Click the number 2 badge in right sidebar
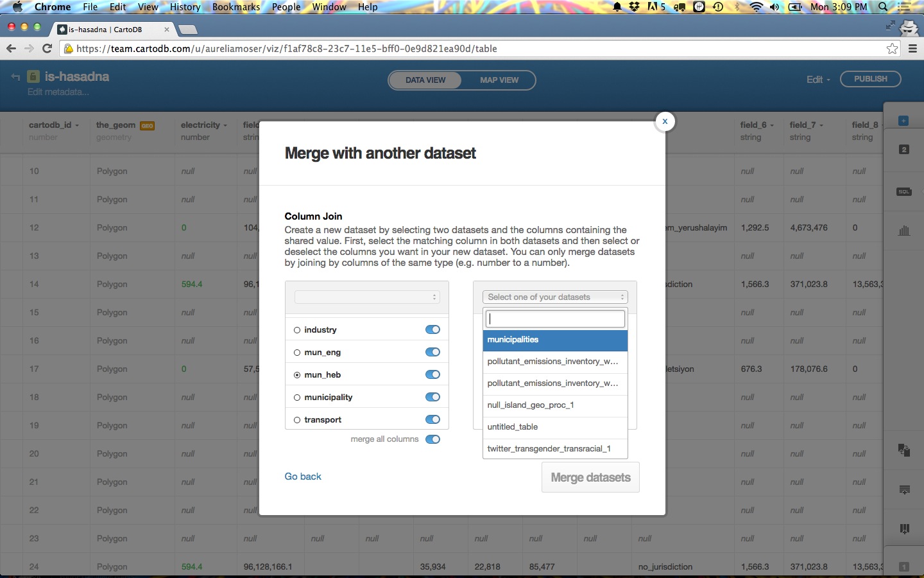This screenshot has height=578, width=924. coord(903,150)
